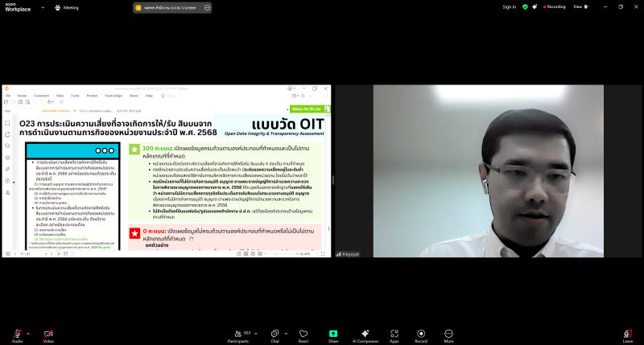Click the React heart icon

(x=303, y=333)
